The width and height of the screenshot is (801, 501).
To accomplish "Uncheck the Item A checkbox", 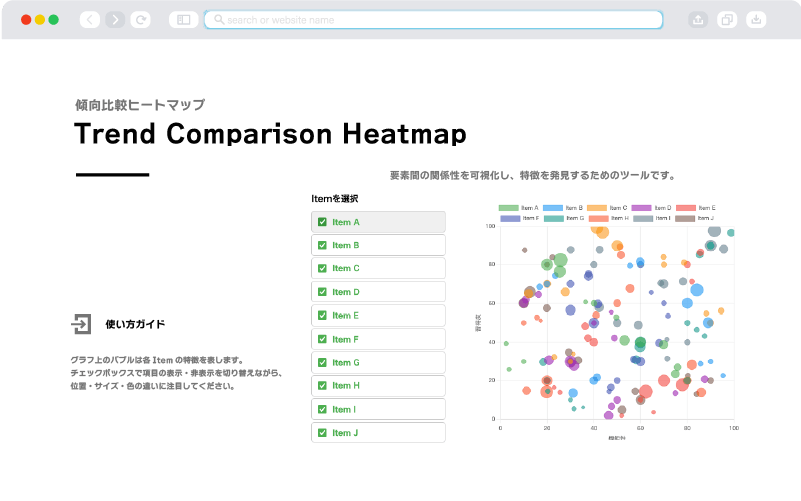I will coord(322,222).
